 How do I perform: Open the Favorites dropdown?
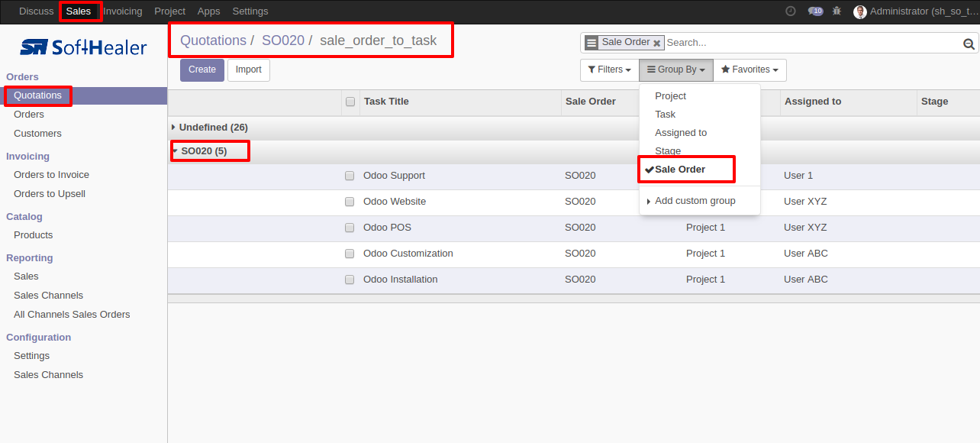[750, 70]
